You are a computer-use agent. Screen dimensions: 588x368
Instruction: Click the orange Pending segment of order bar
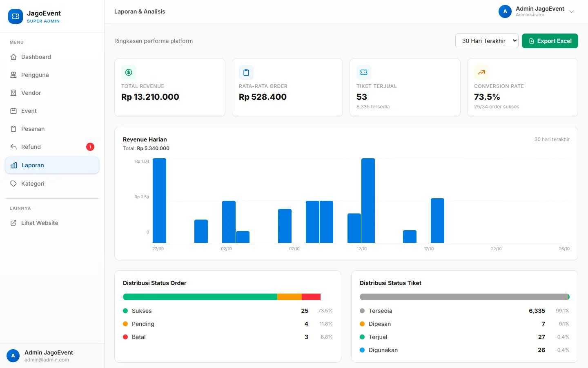[x=290, y=297]
